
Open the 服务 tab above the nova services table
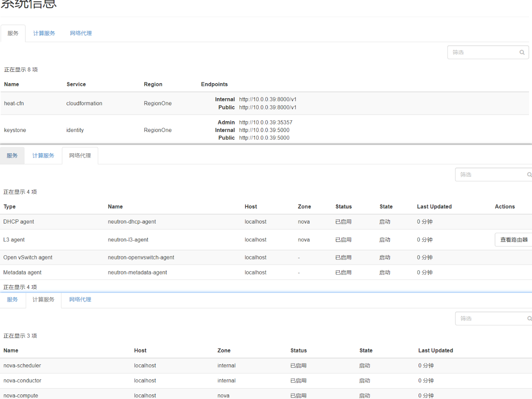12,300
